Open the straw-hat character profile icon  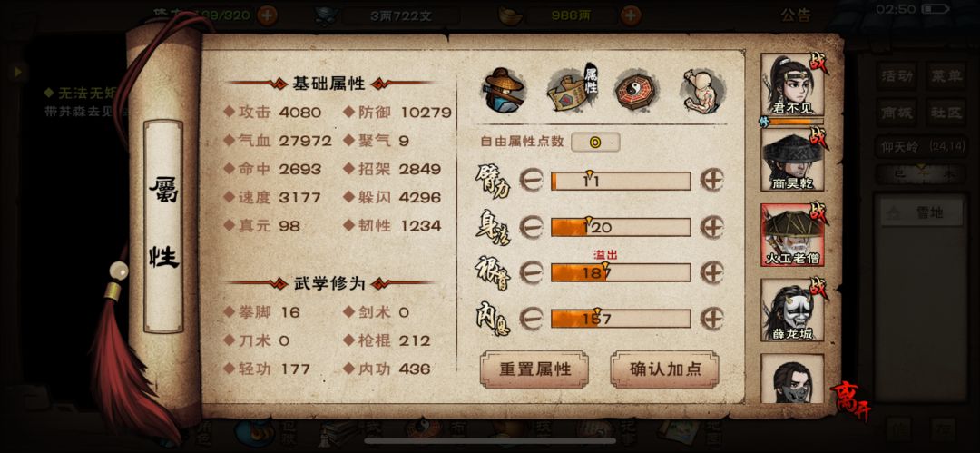click(505, 90)
